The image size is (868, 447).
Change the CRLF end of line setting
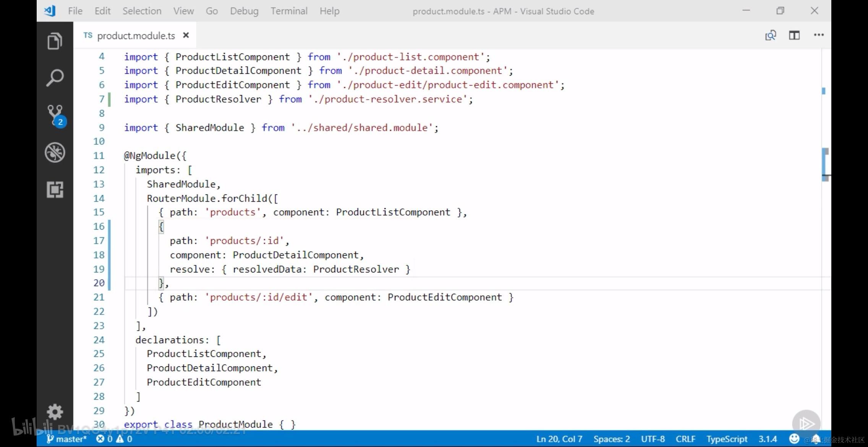tap(685, 439)
